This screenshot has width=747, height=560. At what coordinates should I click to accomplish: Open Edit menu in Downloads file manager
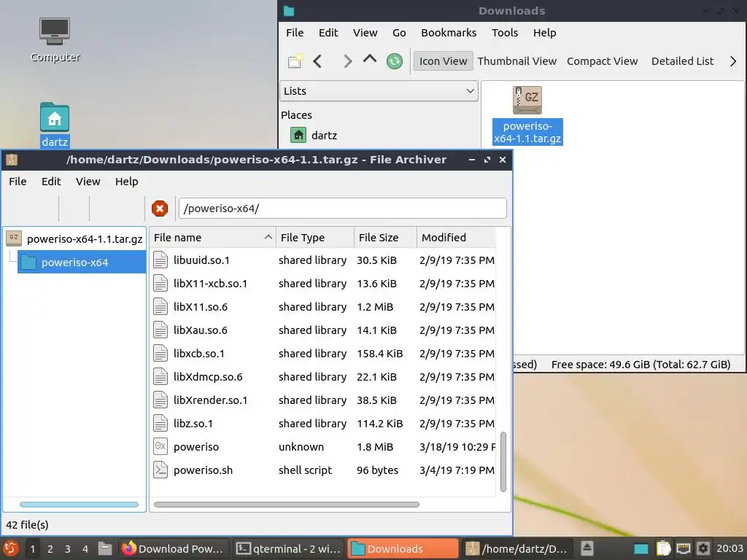pyautogui.click(x=328, y=33)
